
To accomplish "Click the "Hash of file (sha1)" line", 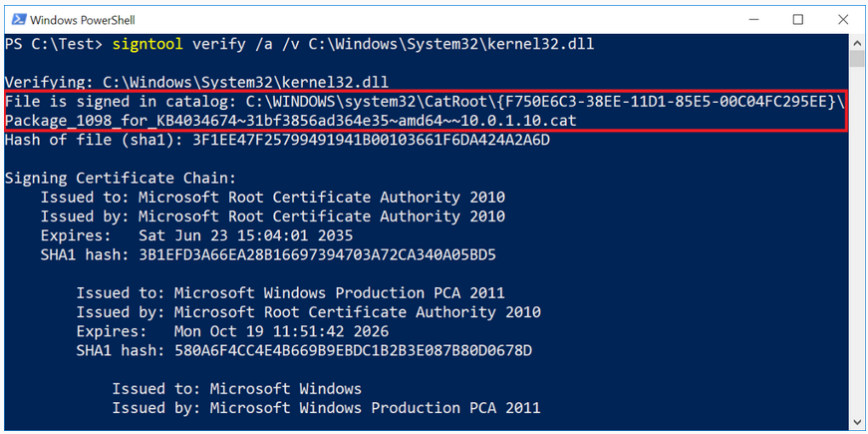I will [x=277, y=140].
